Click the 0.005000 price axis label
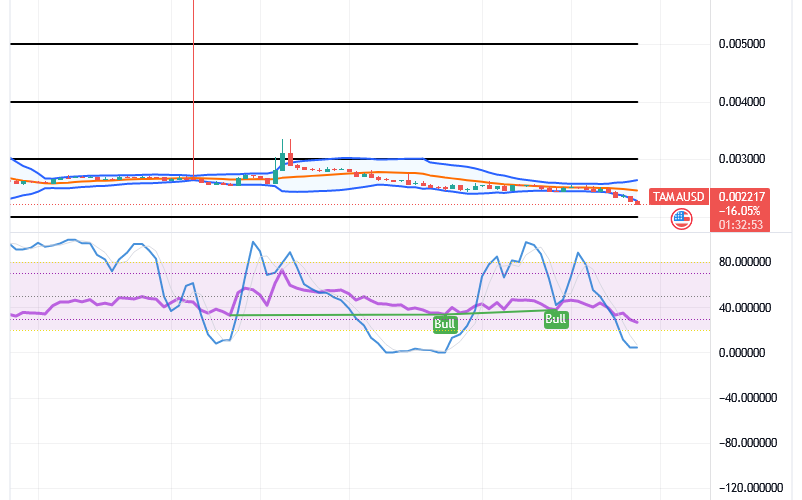This screenshot has height=500, width=802. [x=742, y=44]
